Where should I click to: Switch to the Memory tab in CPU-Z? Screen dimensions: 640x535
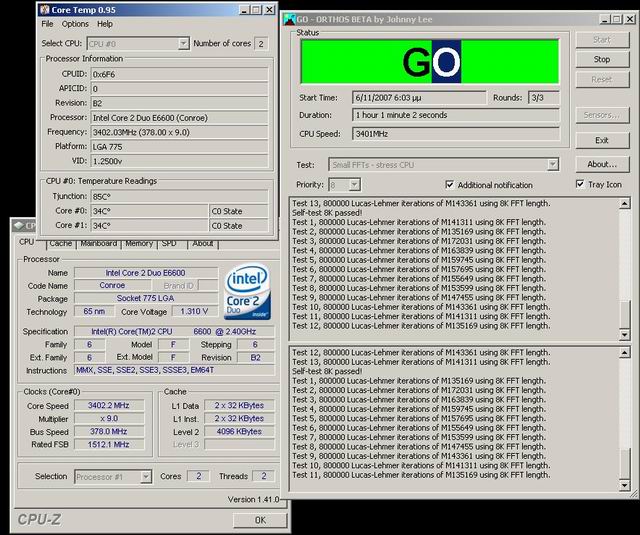pos(139,244)
